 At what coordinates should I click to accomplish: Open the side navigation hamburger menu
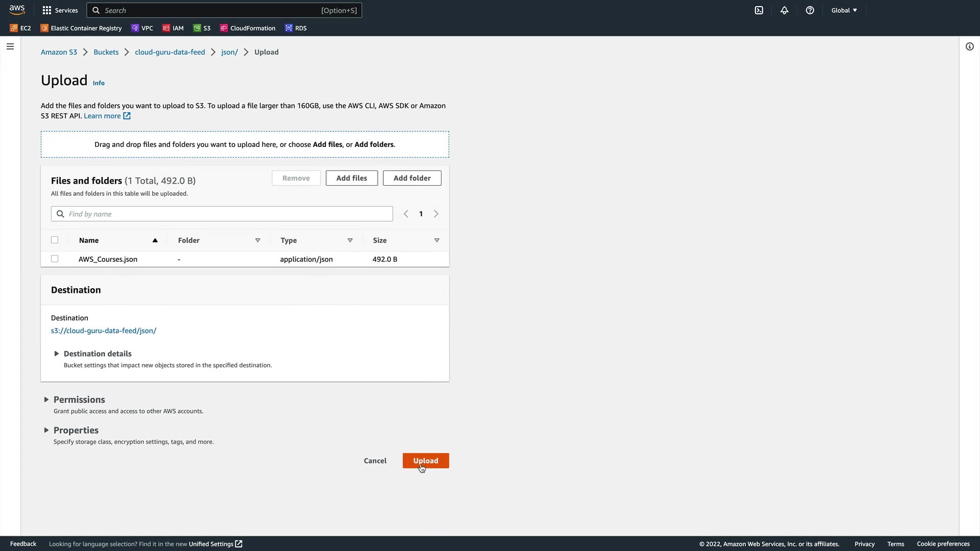10,46
